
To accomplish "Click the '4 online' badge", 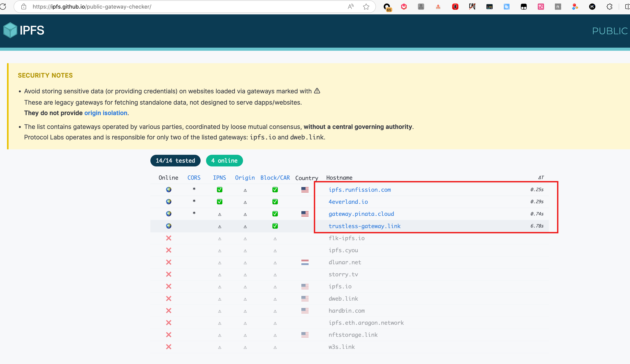I will pyautogui.click(x=224, y=161).
